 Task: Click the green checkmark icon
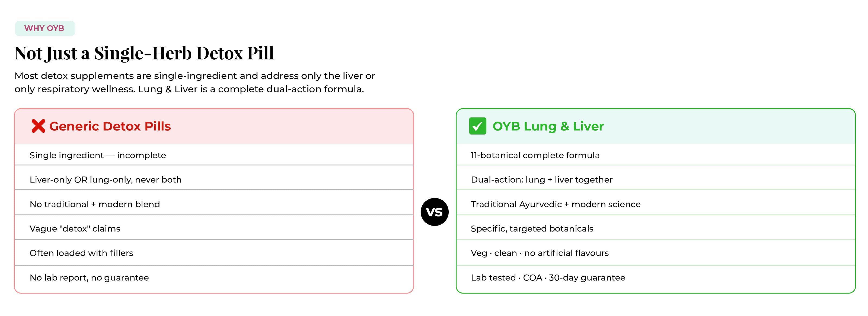[x=477, y=126]
